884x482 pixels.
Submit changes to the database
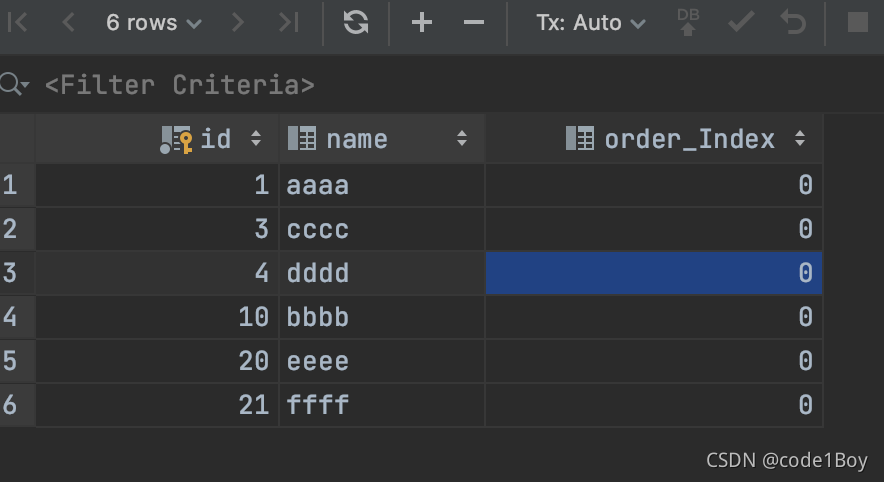(688, 23)
